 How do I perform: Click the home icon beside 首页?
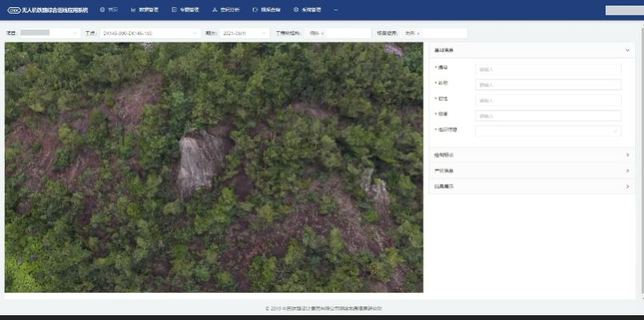click(x=103, y=10)
